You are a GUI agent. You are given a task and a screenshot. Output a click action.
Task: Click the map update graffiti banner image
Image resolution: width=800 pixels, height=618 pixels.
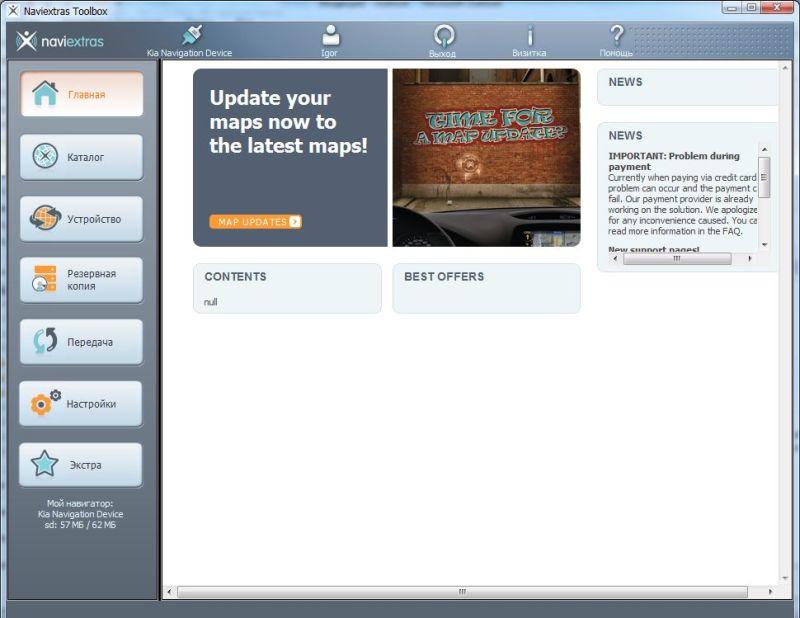(x=486, y=157)
